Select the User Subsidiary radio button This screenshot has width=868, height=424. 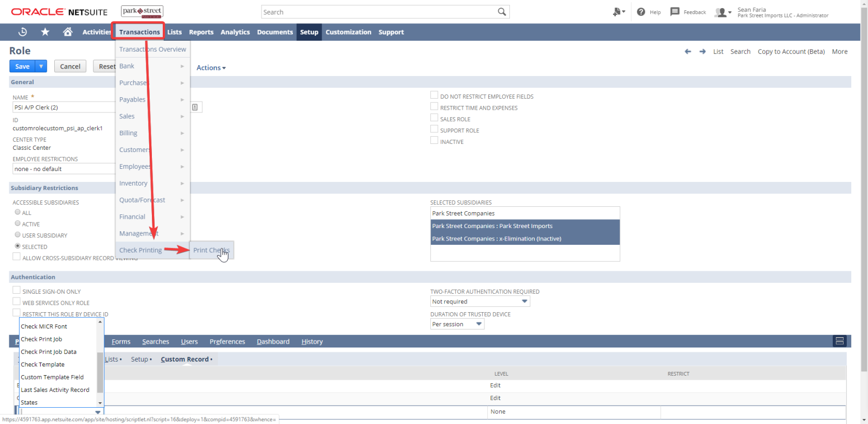click(x=17, y=235)
